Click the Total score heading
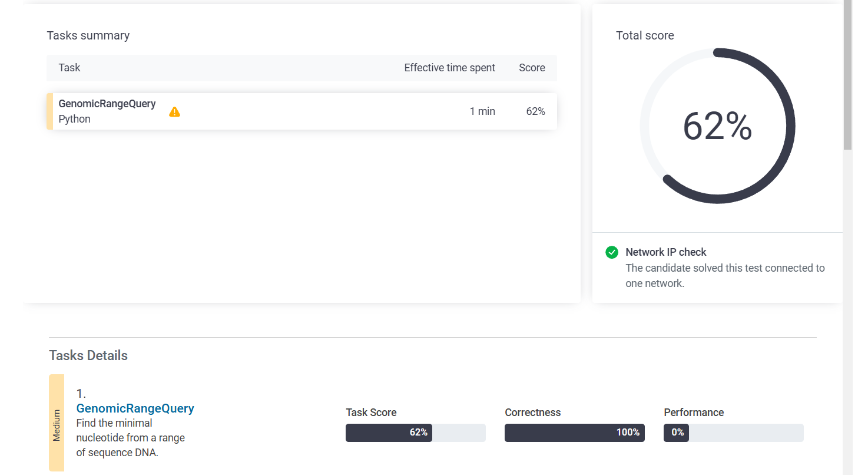The height and width of the screenshot is (475, 868). pos(645,35)
